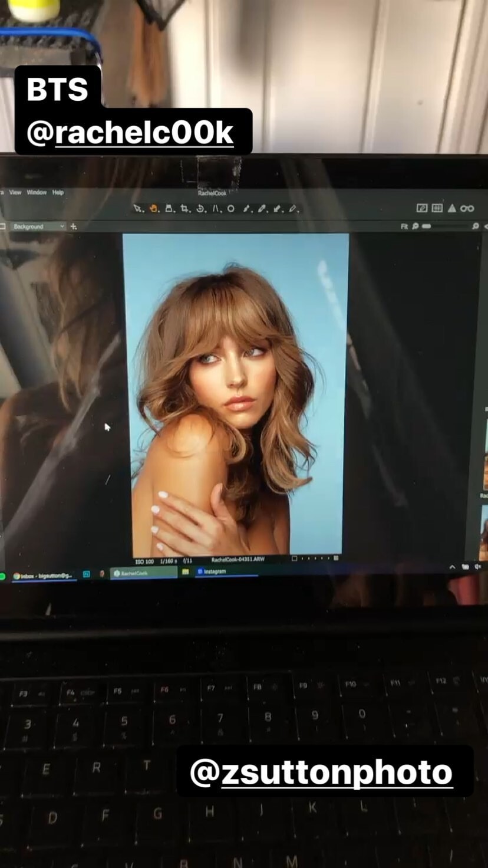Open the Background layer dropdown

pos(38,226)
